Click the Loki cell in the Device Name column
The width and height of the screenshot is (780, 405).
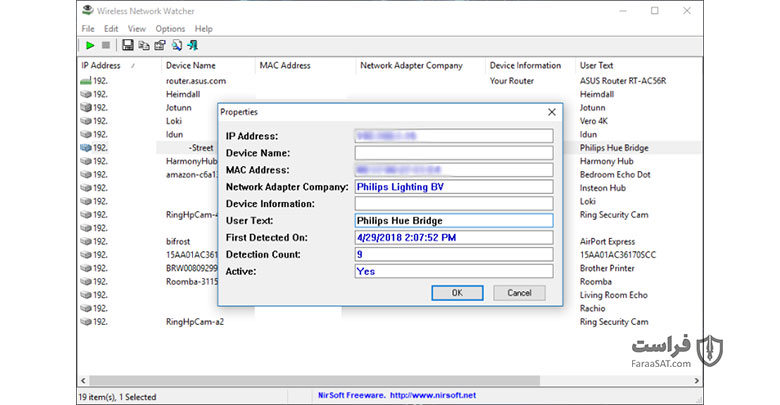pyautogui.click(x=174, y=121)
